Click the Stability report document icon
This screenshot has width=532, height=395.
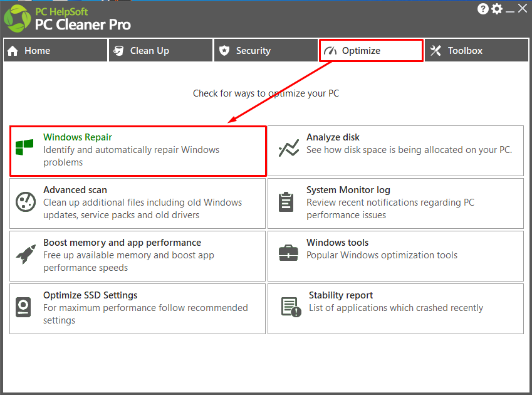(x=291, y=307)
